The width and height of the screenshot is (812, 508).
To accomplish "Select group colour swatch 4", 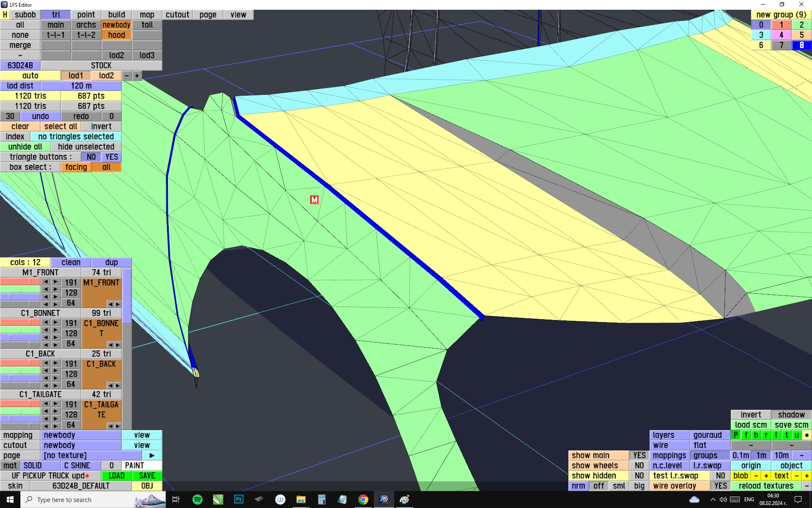I will (x=781, y=35).
